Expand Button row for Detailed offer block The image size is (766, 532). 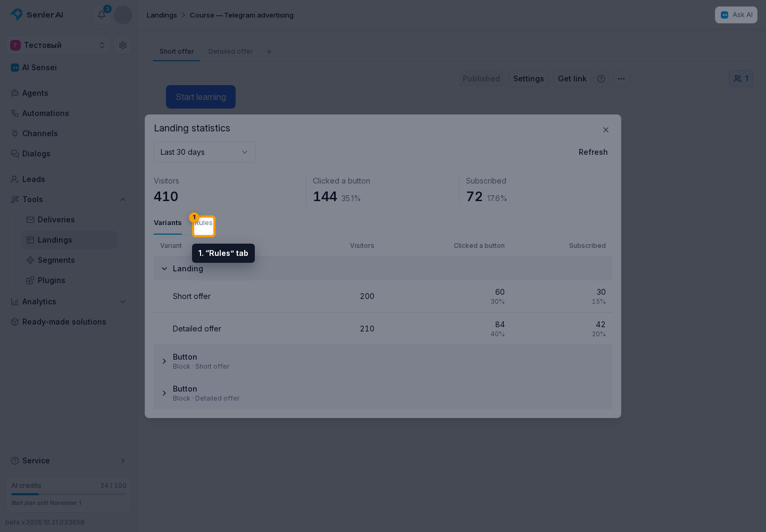[x=164, y=393]
